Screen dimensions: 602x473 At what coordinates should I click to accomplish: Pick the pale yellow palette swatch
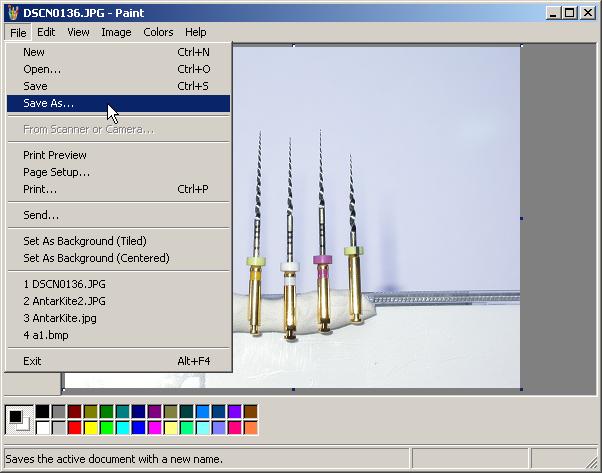click(x=171, y=428)
